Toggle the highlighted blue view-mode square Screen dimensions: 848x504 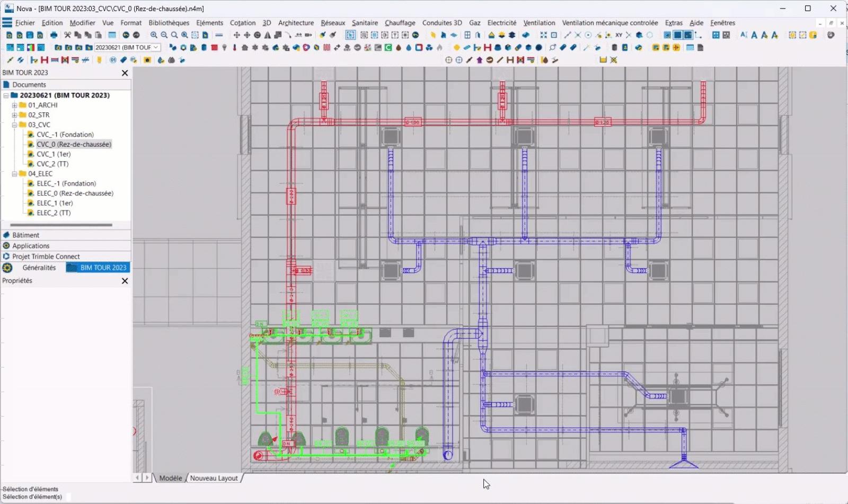[x=677, y=35]
